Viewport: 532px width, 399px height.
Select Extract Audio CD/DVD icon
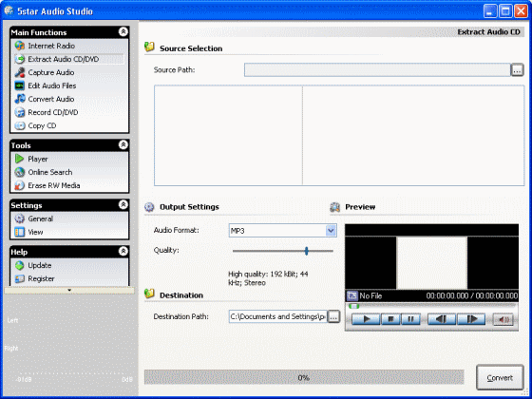[20, 59]
